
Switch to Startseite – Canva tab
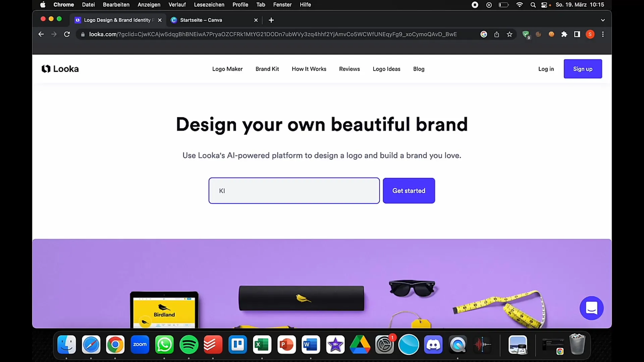pos(214,20)
